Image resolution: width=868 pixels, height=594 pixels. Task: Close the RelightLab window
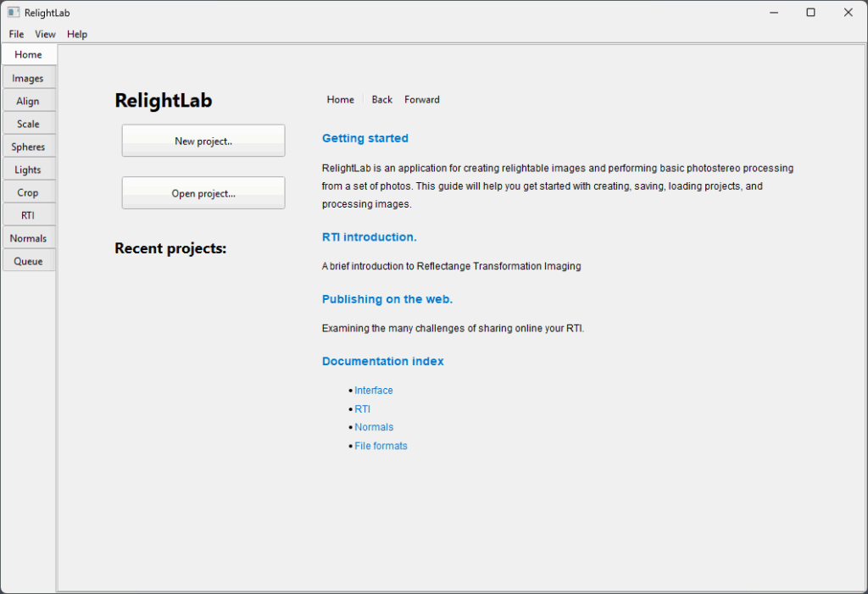(x=848, y=12)
